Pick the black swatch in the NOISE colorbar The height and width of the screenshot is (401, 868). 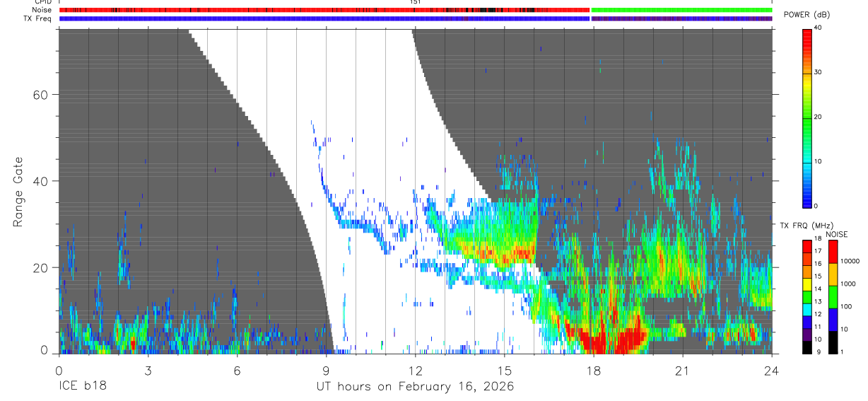[x=833, y=342]
